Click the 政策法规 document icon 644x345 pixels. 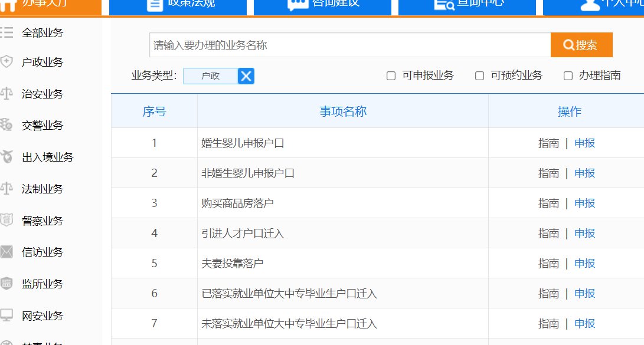point(155,4)
